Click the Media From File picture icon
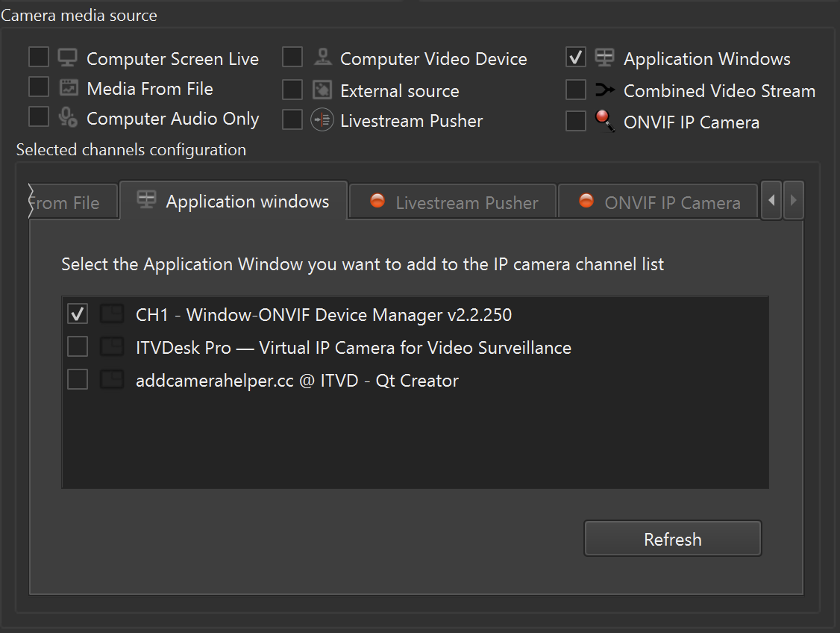The width and height of the screenshot is (840, 633). click(x=69, y=87)
